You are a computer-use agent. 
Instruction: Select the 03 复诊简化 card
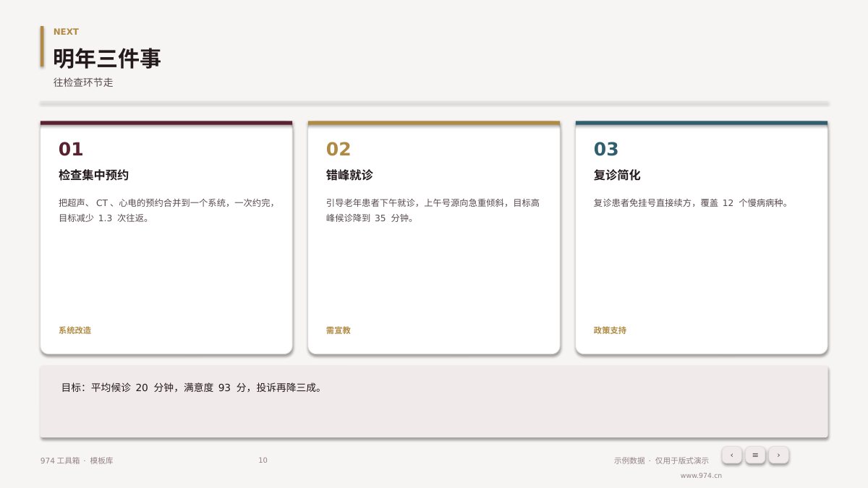click(x=702, y=238)
